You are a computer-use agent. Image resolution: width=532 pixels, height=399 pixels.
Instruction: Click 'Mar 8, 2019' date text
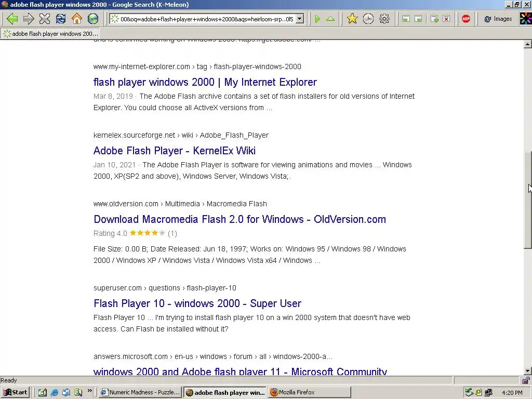[x=113, y=96]
